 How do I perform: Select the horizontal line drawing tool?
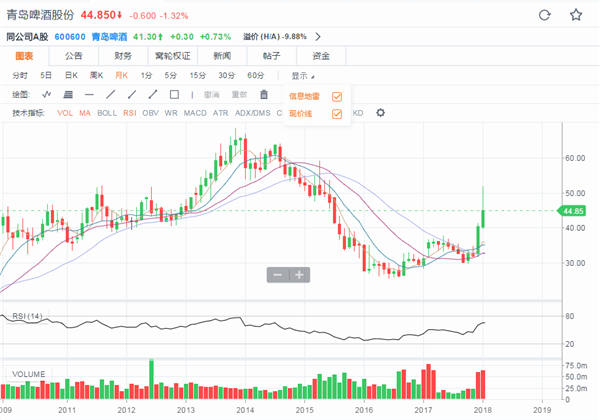(x=88, y=94)
